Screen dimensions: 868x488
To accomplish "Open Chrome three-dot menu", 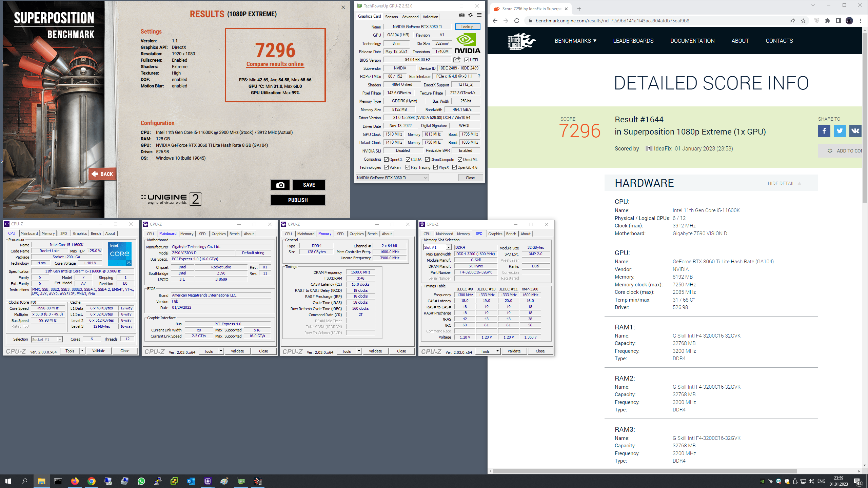I will 860,21.
